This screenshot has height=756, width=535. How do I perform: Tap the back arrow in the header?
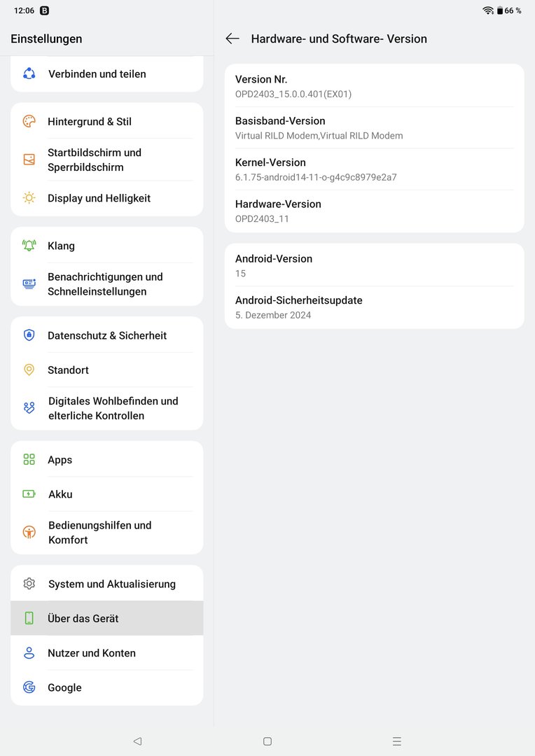(232, 39)
